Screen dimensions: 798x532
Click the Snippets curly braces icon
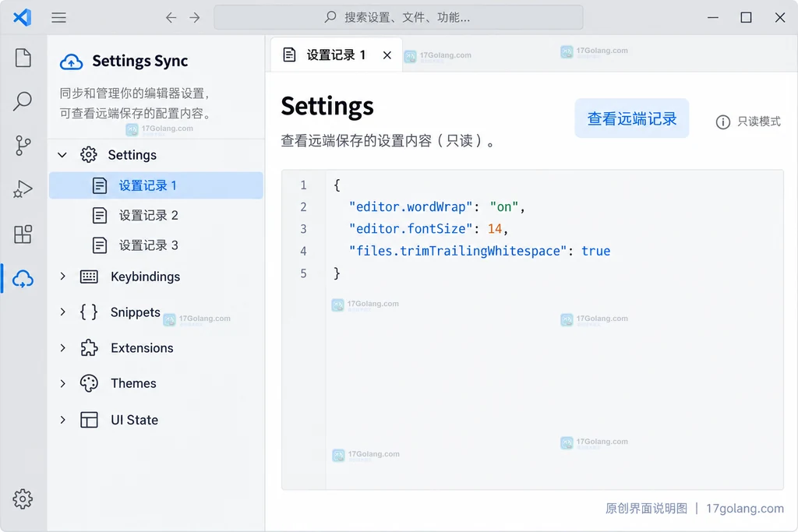(x=89, y=312)
